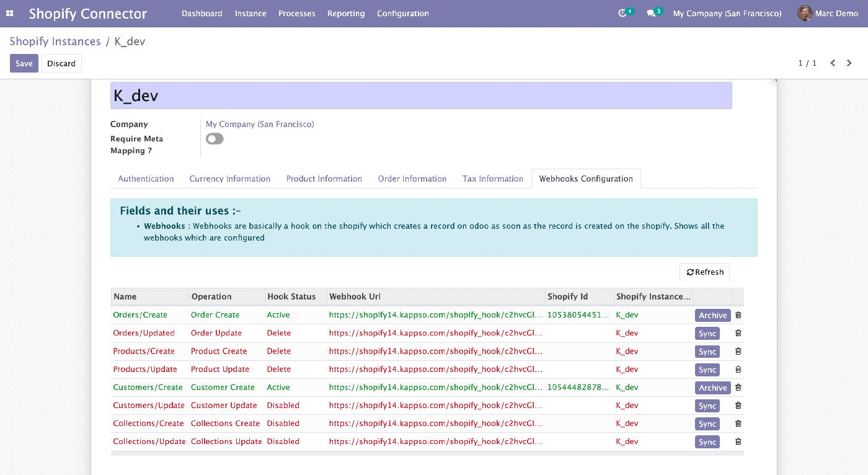This screenshot has height=475, width=868.
Task: Delete the Collections/Create webhook row
Action: click(738, 424)
